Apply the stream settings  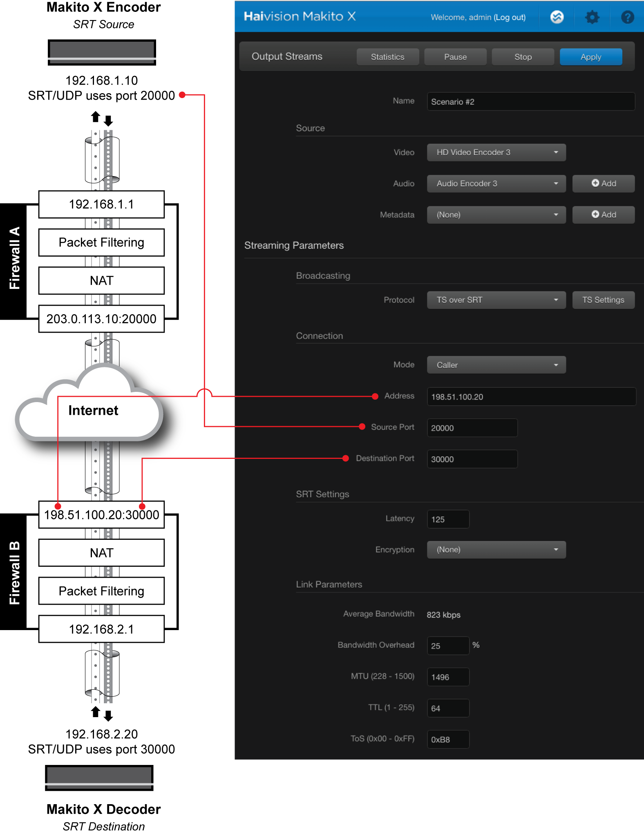click(x=590, y=57)
